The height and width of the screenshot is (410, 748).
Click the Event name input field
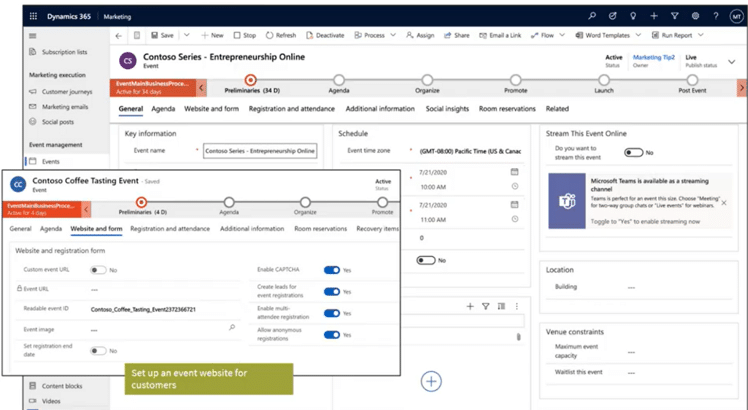point(260,151)
